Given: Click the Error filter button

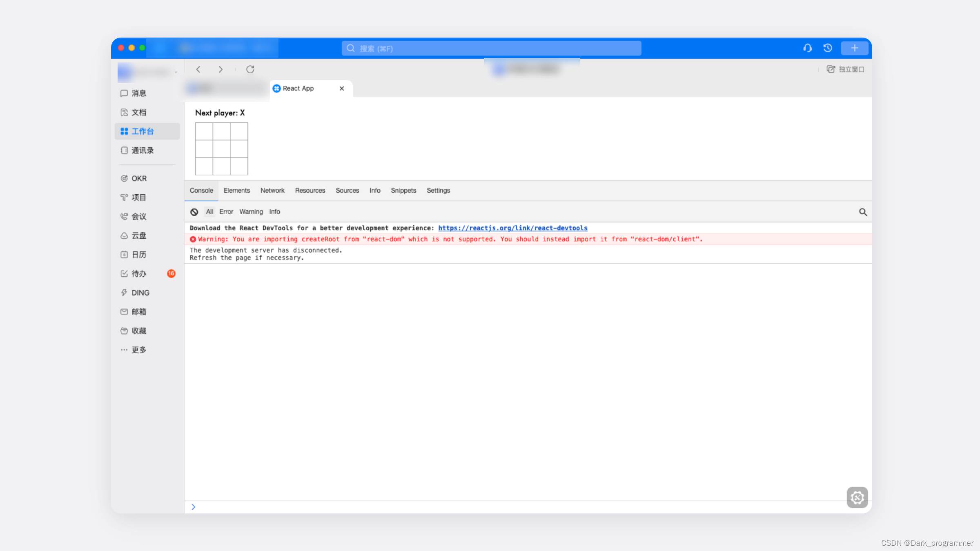Looking at the screenshot, I should 225,211.
